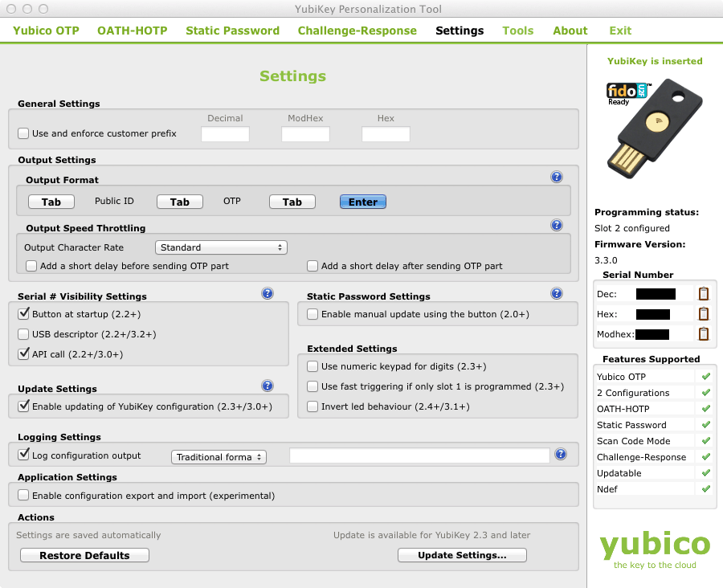The height and width of the screenshot is (588, 723).
Task: Click the Scan Code Mode supported checkmark
Action: (705, 441)
